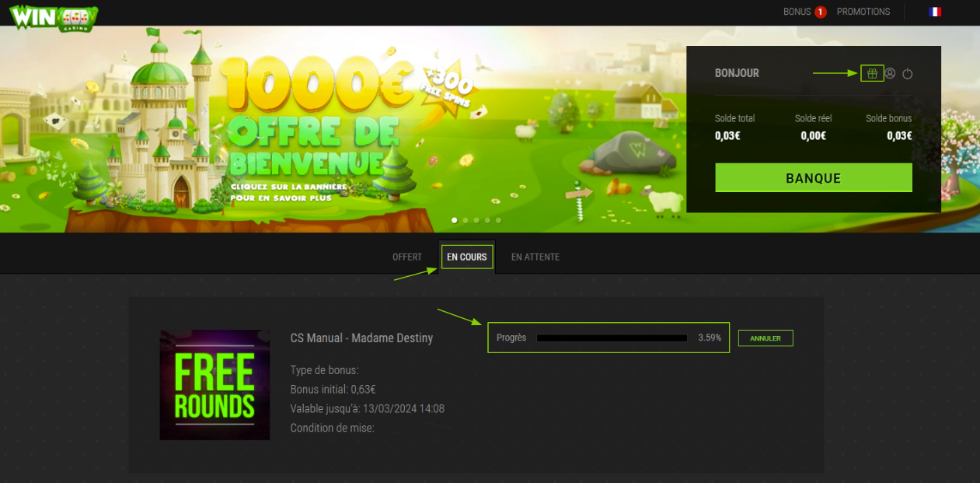Click the Win Casino logo
The height and width of the screenshot is (483, 980).
(x=54, y=17)
